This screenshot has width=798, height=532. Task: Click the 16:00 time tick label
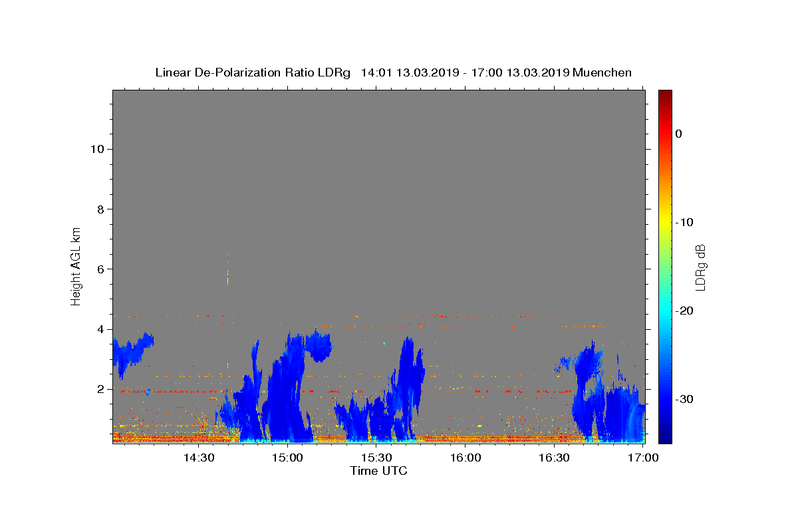465,458
